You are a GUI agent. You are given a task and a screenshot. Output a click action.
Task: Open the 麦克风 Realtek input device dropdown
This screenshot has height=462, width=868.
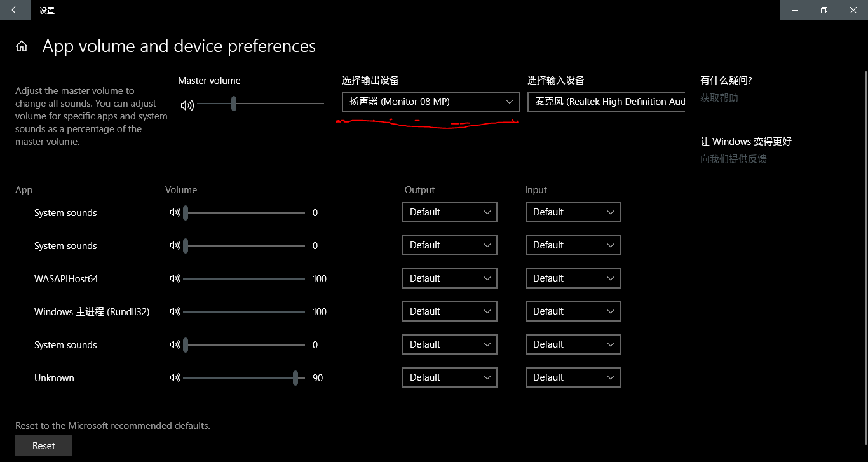tap(606, 102)
